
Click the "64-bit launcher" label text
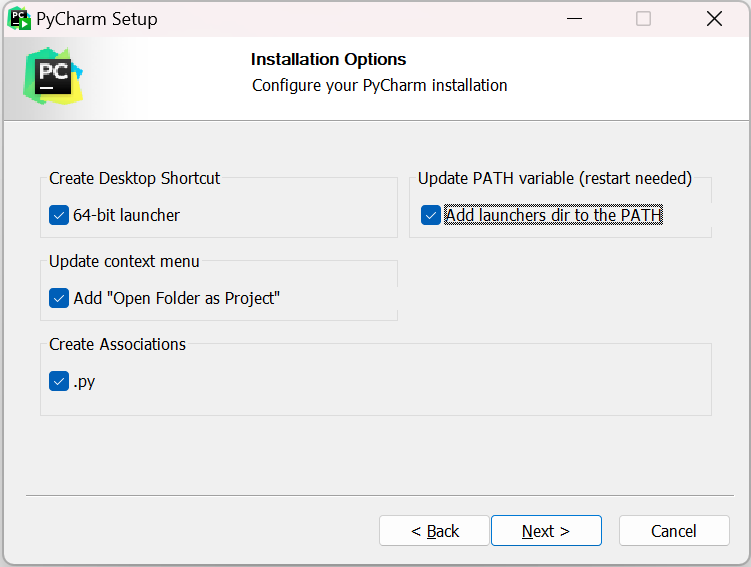point(126,215)
